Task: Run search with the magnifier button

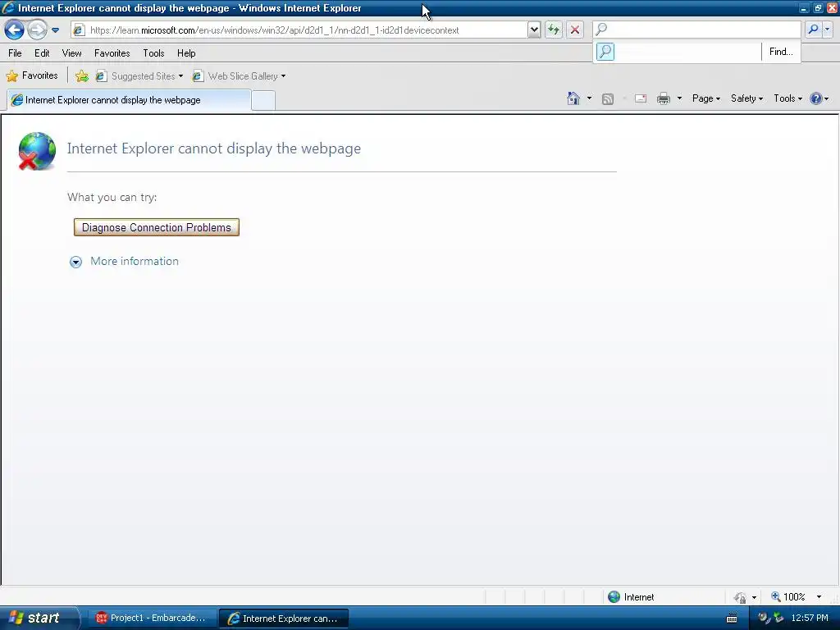Action: [813, 30]
